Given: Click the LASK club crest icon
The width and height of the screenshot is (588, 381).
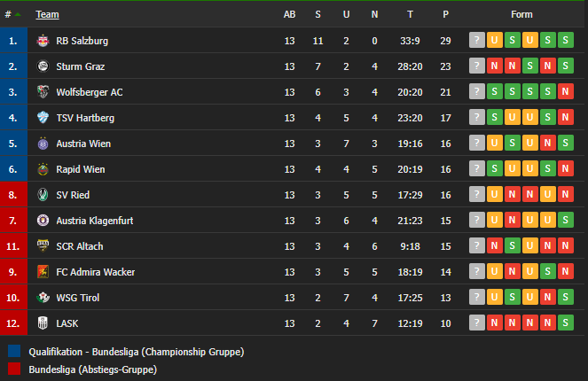Looking at the screenshot, I should (43, 323).
